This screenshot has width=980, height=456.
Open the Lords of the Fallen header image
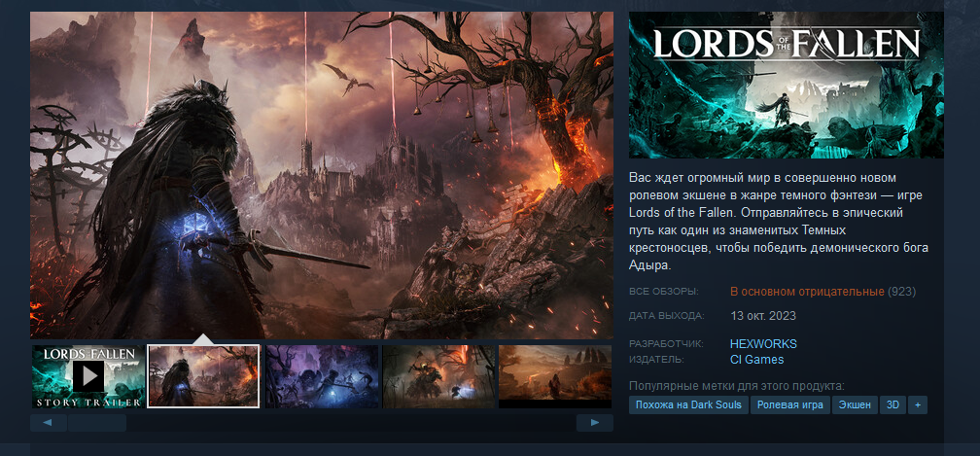pos(787,85)
